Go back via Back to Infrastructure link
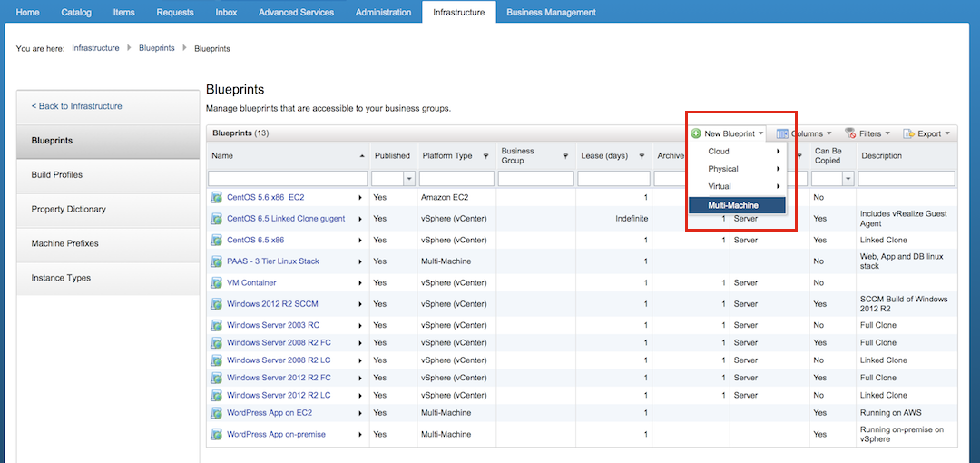Viewport: 980px width, 463px height. coord(77,106)
